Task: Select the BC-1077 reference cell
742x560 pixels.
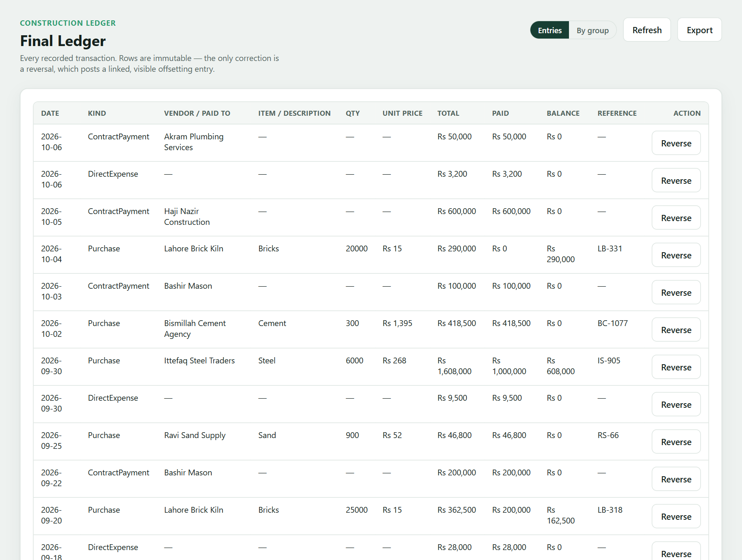Action: [613, 323]
